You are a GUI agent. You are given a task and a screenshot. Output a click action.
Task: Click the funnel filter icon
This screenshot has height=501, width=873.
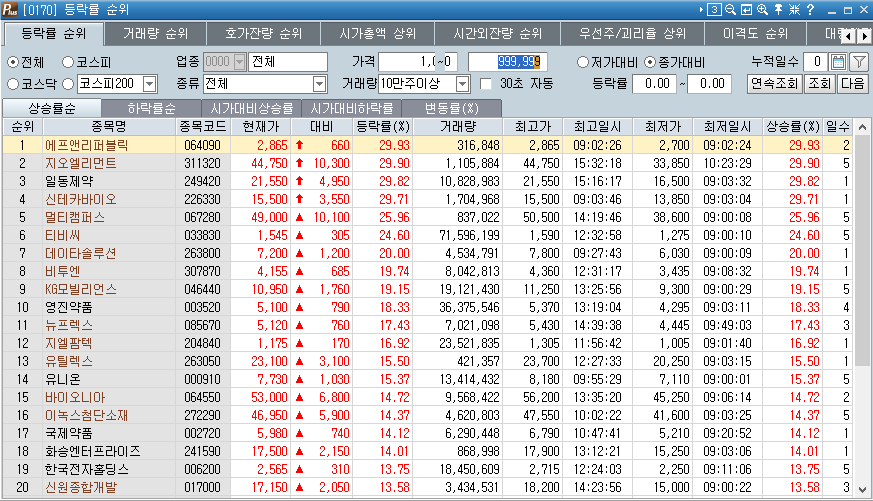tap(859, 62)
